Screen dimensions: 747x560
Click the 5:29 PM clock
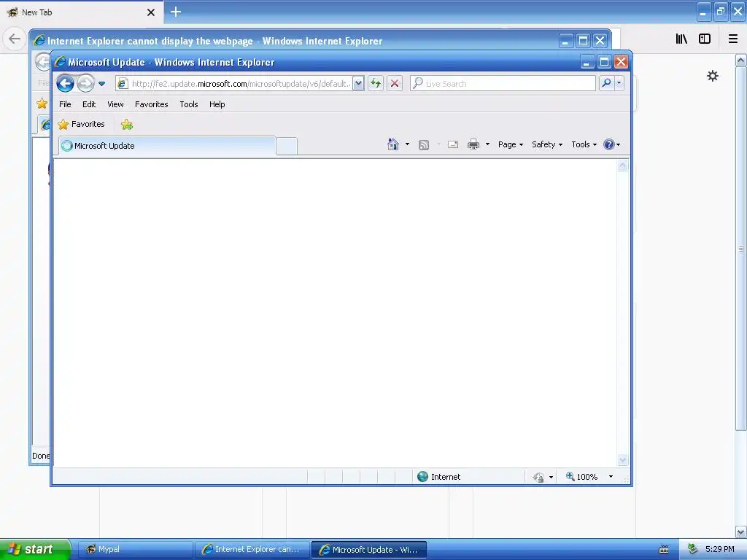click(719, 550)
